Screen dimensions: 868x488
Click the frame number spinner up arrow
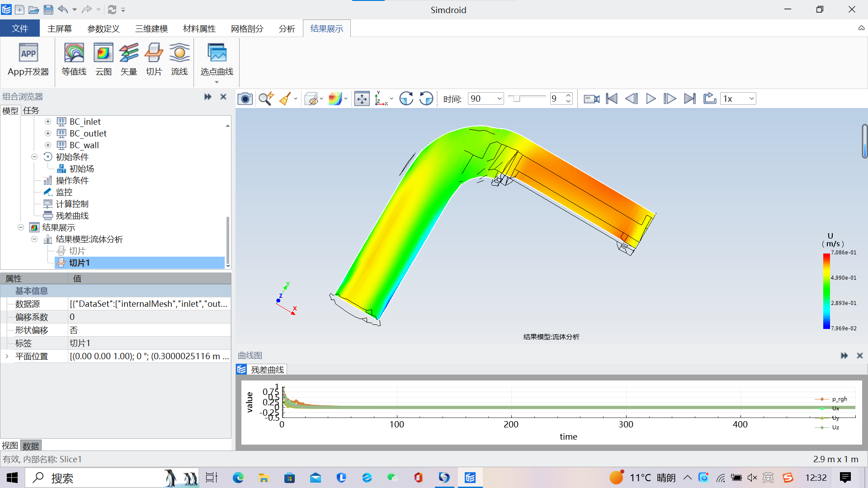568,96
